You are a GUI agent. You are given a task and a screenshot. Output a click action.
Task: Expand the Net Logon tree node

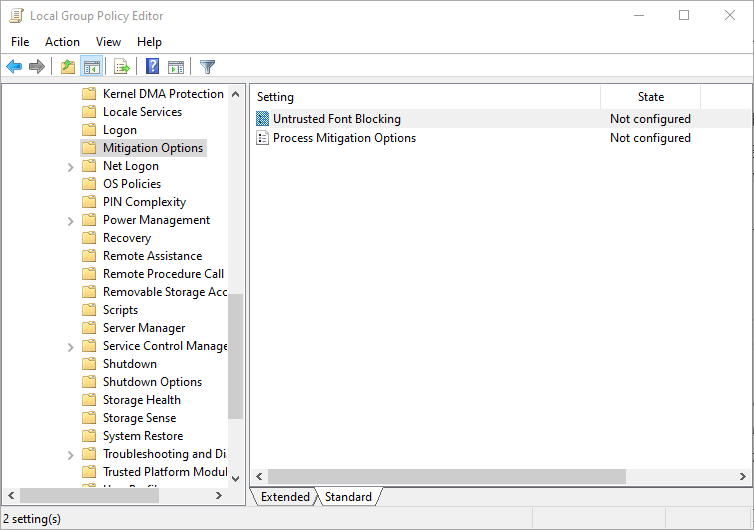tap(71, 167)
